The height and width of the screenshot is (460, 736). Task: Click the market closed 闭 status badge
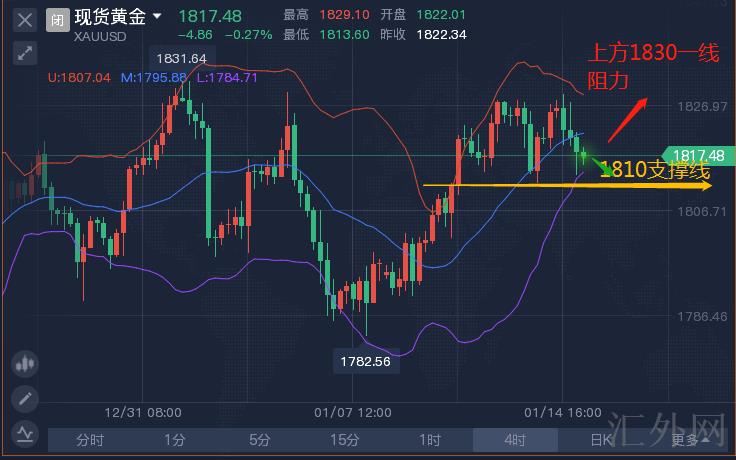(57, 18)
